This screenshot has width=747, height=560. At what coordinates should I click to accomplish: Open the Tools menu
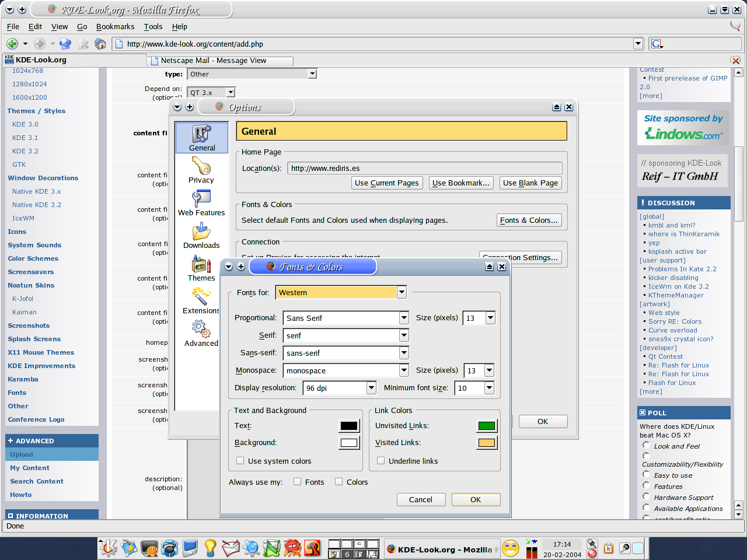coord(153,26)
